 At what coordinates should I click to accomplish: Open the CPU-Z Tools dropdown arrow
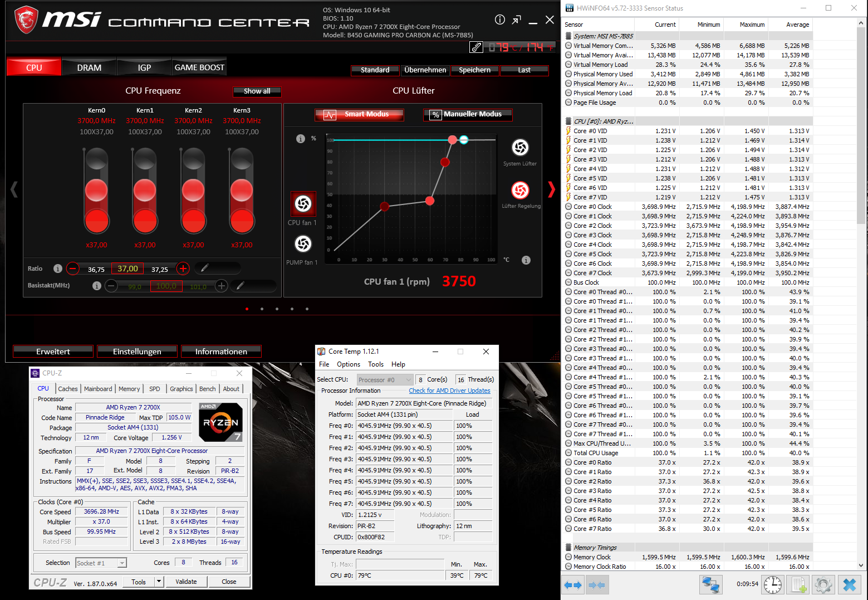click(x=159, y=582)
